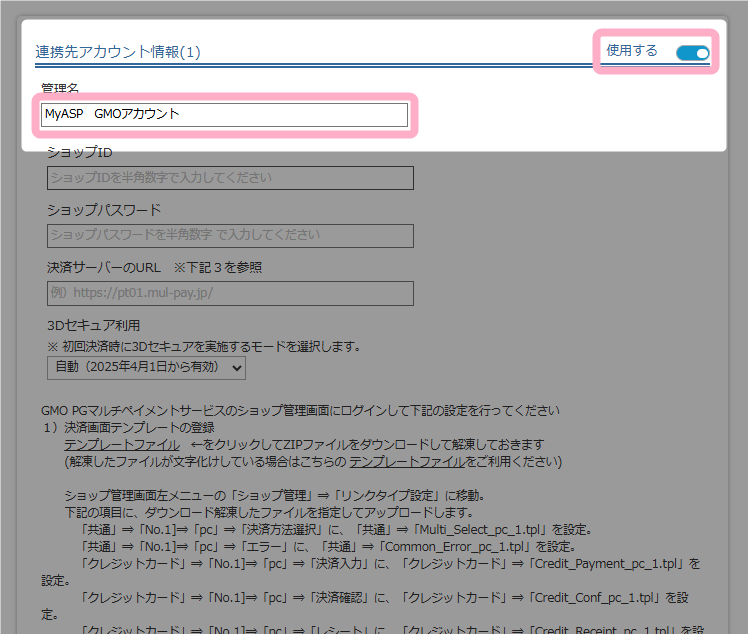Toggle the 使用する switch off
The width and height of the screenshot is (748, 634).
692,52
